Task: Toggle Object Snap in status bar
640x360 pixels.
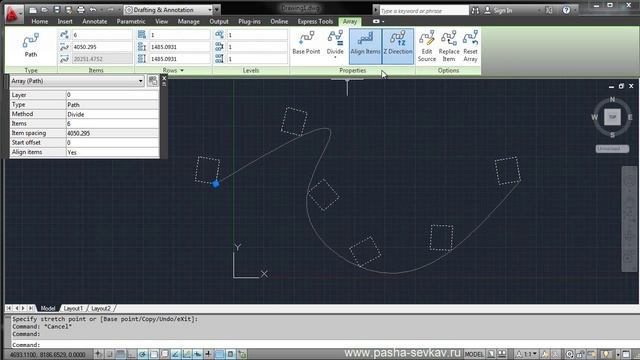Action: point(153,354)
